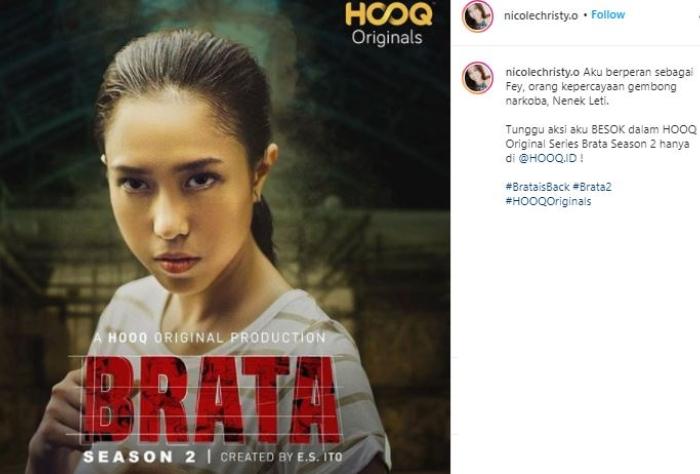The image size is (700, 474).
Task: Open nicolechristy.o username in header
Action: point(541,16)
